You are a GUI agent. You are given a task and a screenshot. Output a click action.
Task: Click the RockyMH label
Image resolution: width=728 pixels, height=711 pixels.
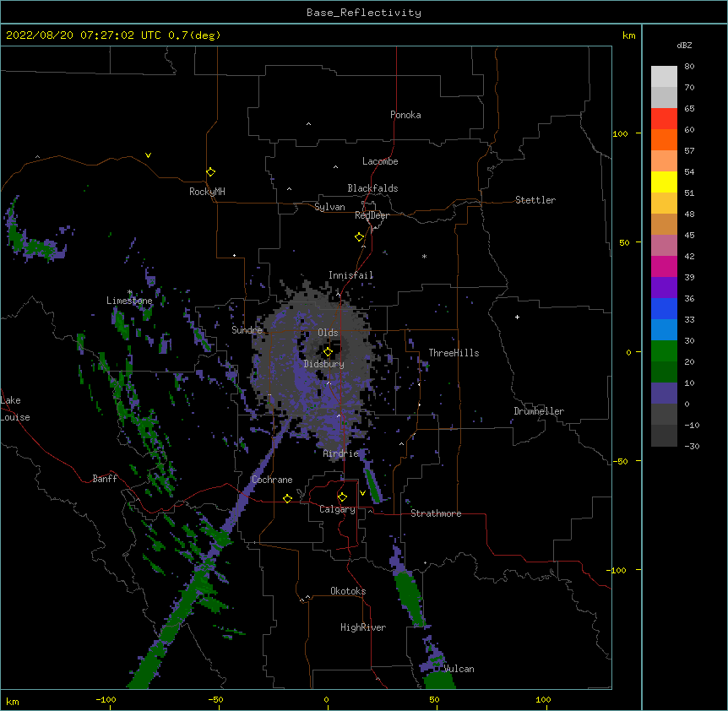pos(207,192)
